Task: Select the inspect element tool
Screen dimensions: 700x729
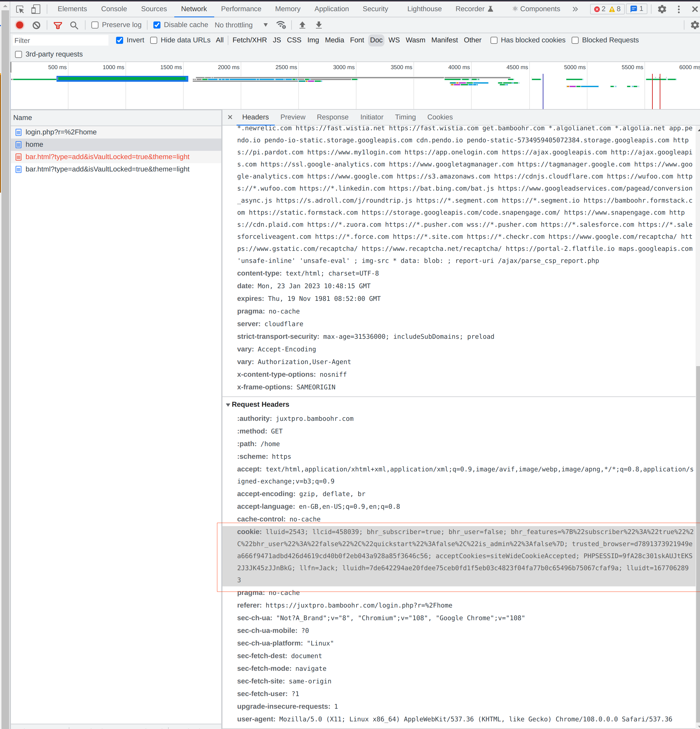Action: (x=20, y=9)
